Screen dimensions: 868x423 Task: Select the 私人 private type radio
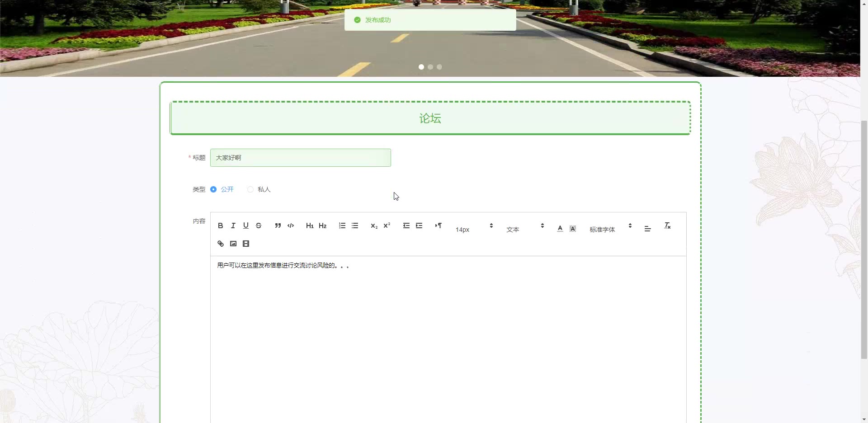pos(250,189)
